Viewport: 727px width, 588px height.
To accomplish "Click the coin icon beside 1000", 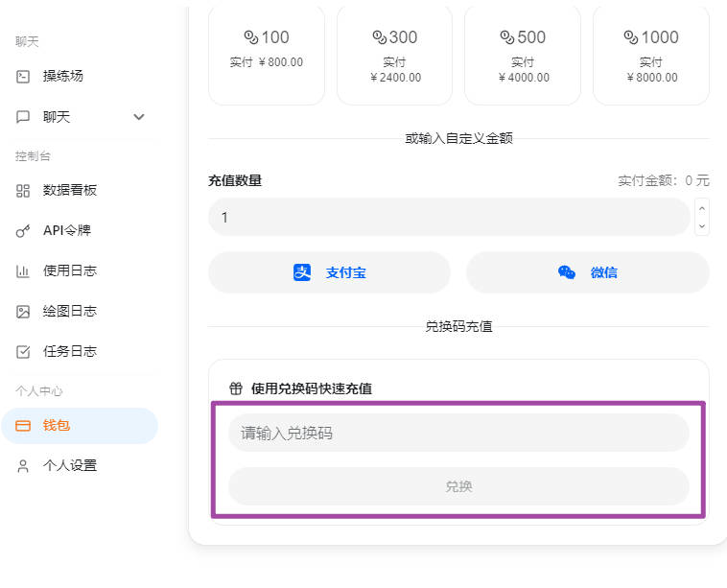I will [x=630, y=37].
